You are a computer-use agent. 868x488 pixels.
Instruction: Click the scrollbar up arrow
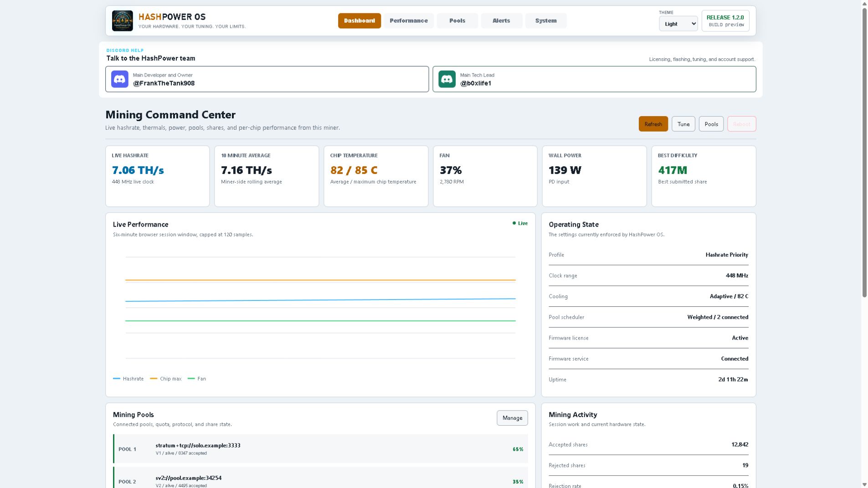tap(864, 4)
